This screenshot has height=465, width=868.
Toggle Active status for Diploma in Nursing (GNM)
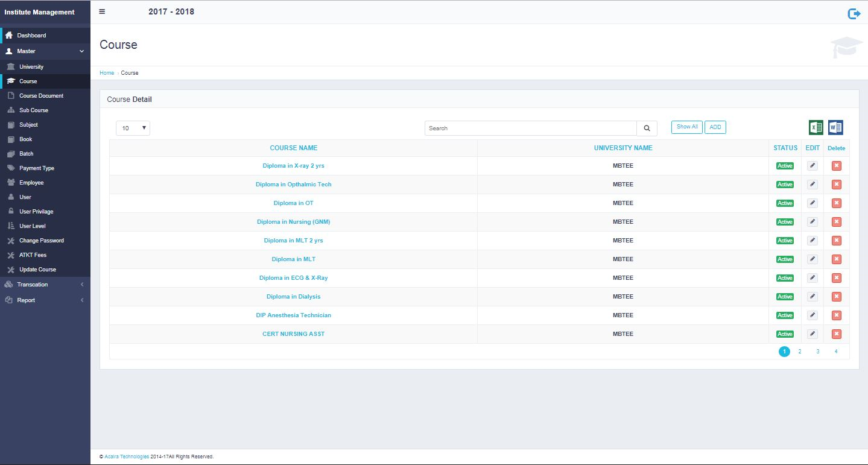coord(785,222)
